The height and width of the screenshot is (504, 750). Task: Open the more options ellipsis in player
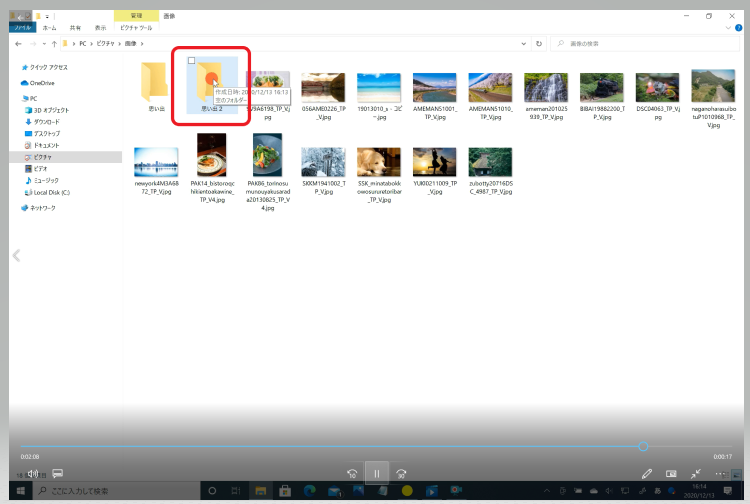tap(719, 473)
